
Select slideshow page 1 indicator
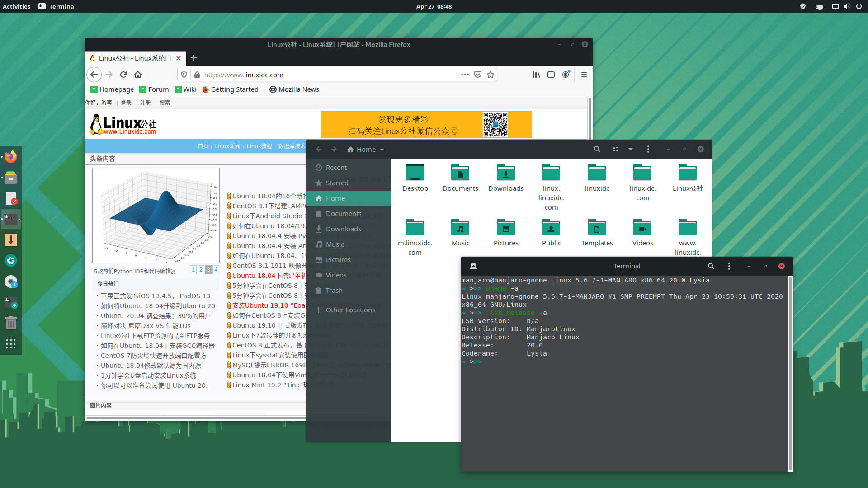coord(193,270)
